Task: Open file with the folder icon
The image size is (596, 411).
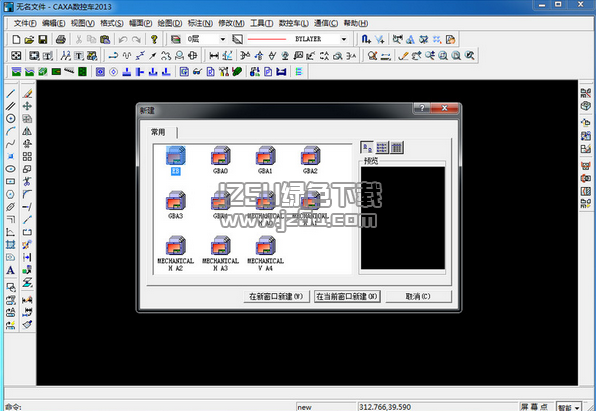Action: (29, 39)
